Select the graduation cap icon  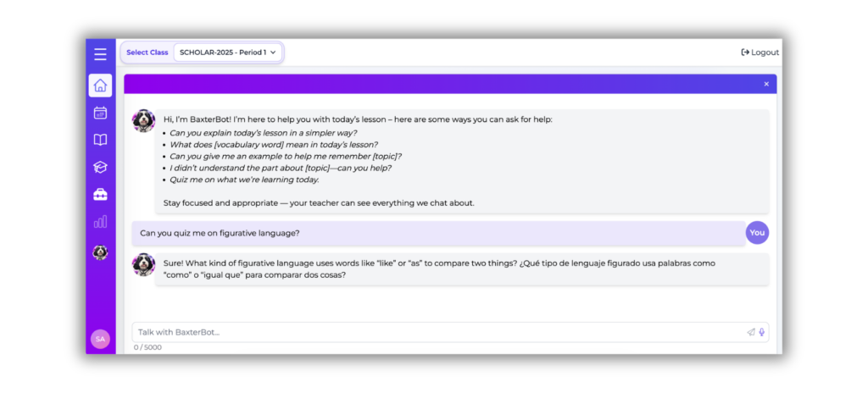coord(100,167)
